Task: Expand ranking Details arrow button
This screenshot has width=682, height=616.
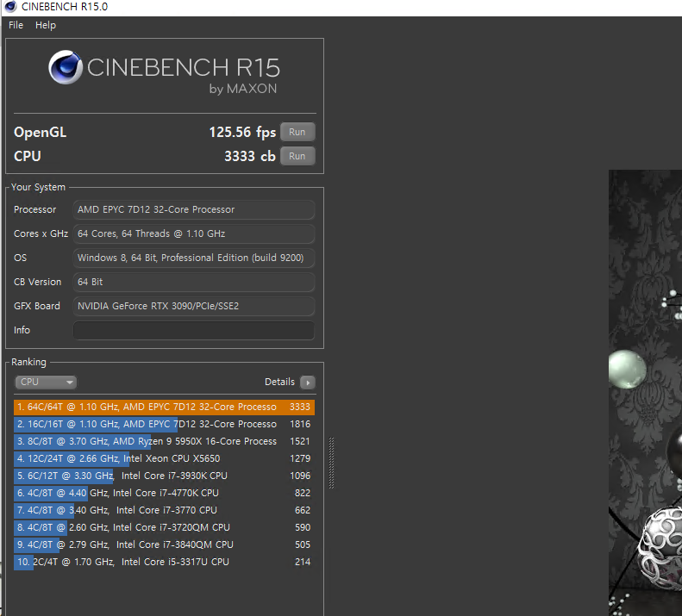Action: point(308,383)
